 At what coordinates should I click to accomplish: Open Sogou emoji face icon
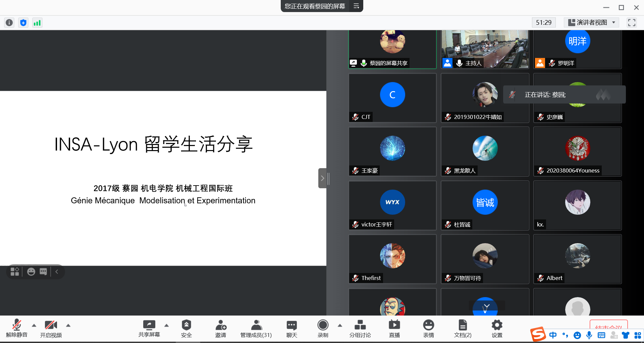pyautogui.click(x=577, y=335)
